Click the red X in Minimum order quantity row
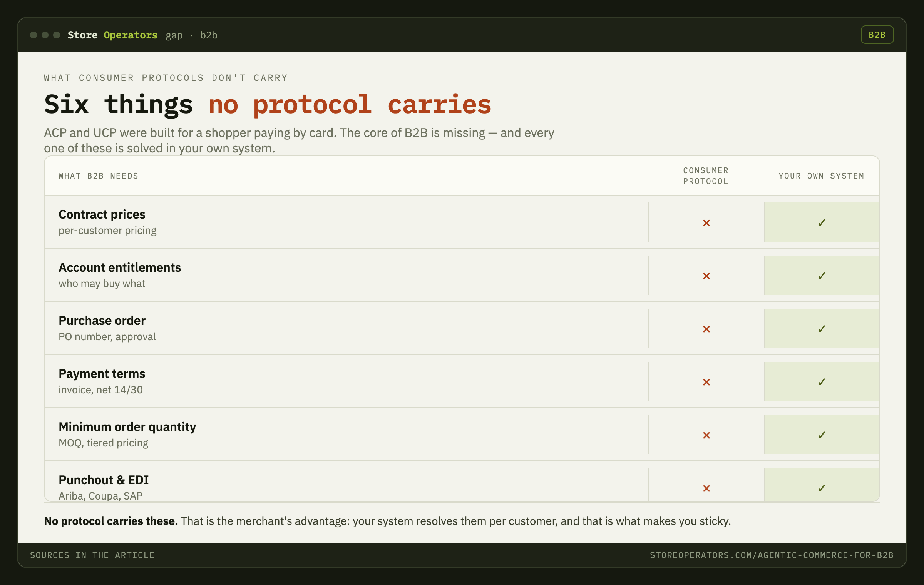Image resolution: width=924 pixels, height=585 pixels. [706, 435]
